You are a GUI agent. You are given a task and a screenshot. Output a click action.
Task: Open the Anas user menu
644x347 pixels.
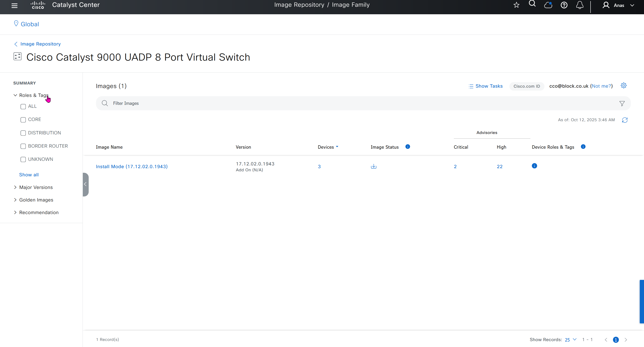point(619,5)
